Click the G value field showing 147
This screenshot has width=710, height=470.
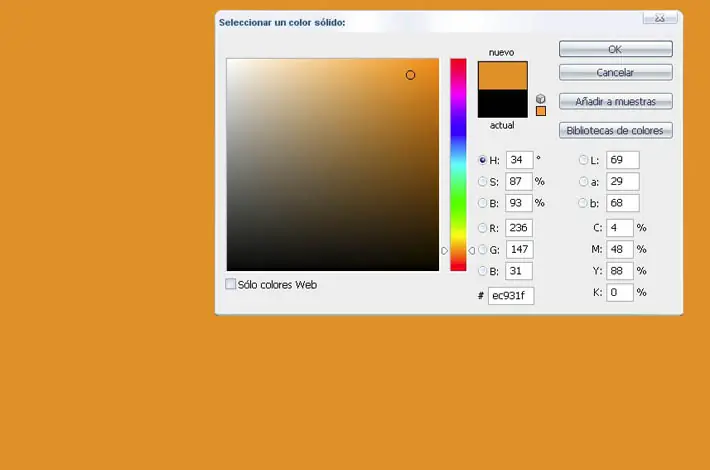[519, 249]
